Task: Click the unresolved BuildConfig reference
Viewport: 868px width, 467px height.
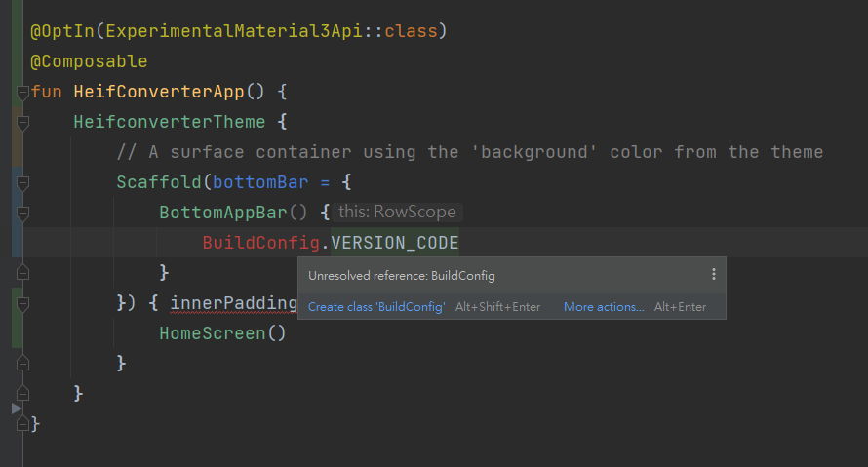Action: click(x=261, y=243)
